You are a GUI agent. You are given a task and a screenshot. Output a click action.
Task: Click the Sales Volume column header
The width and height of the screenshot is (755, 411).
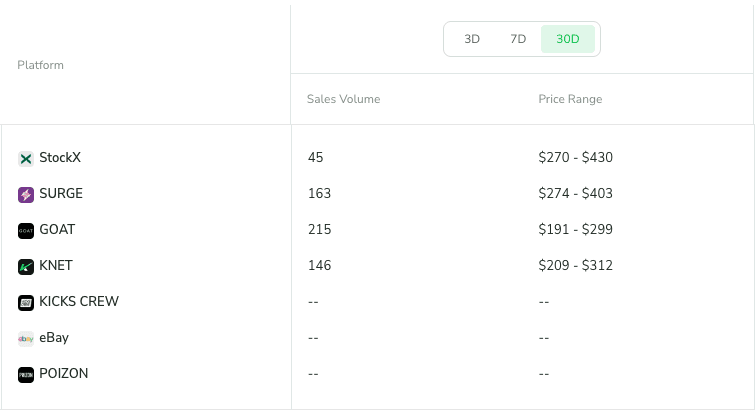click(343, 99)
